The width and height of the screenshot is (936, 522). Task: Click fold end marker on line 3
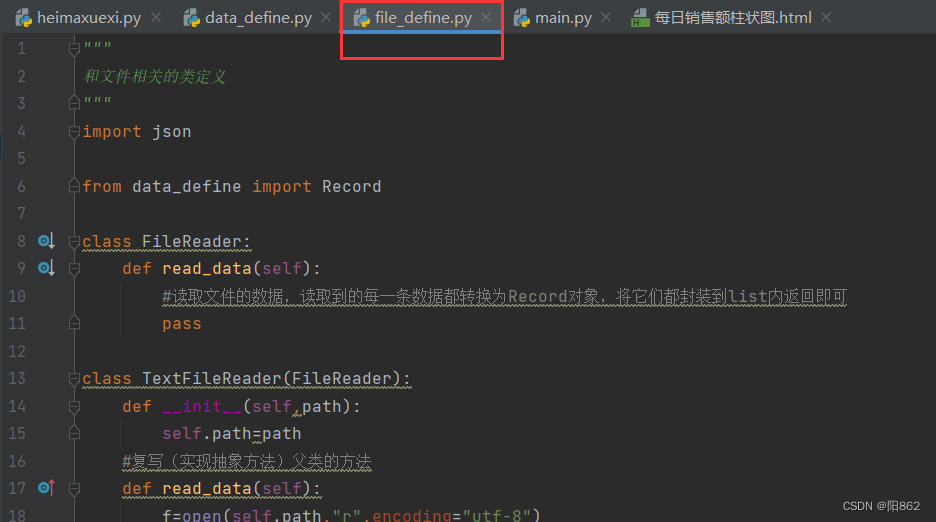click(x=74, y=102)
